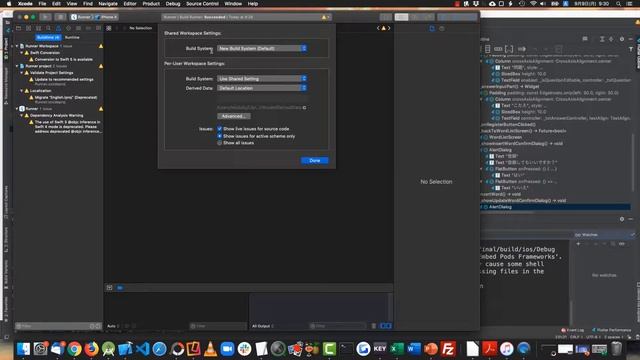Click the Run button in Xcode toolbar
This screenshot has width=640, height=360.
point(45,17)
